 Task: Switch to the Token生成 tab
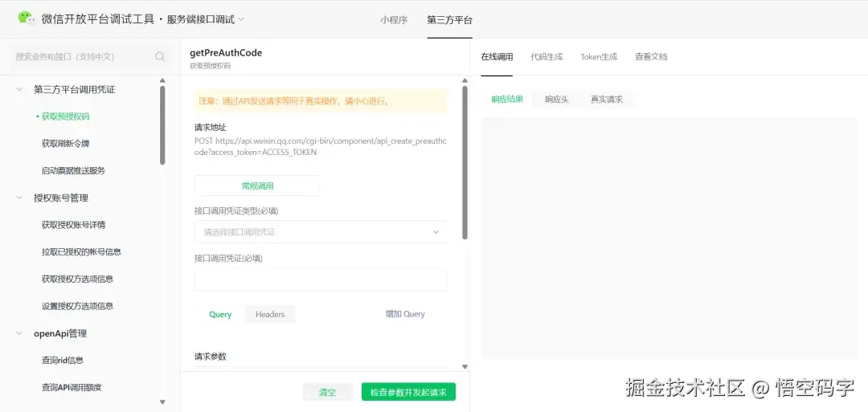(599, 56)
